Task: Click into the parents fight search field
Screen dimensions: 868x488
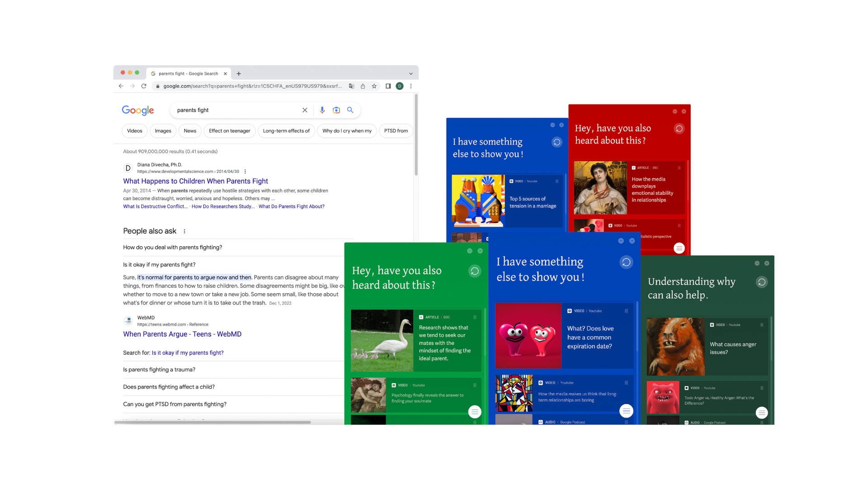Action: [x=235, y=110]
